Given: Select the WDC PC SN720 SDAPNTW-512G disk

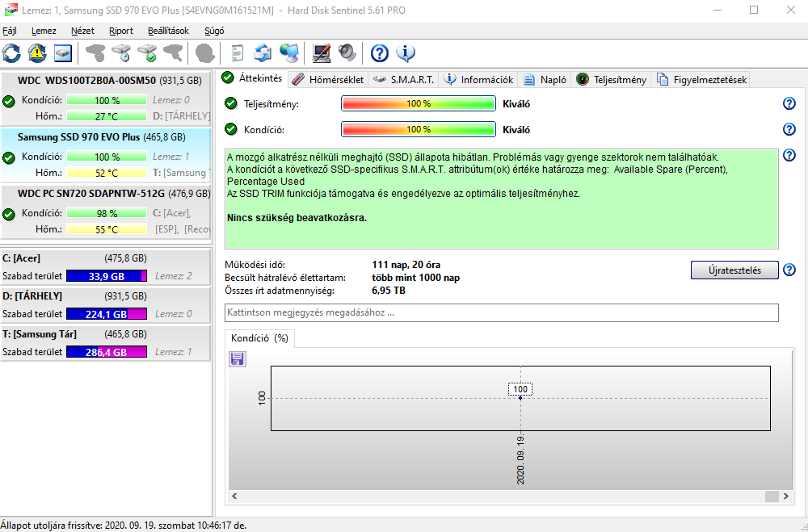Looking at the screenshot, I should click(x=106, y=212).
